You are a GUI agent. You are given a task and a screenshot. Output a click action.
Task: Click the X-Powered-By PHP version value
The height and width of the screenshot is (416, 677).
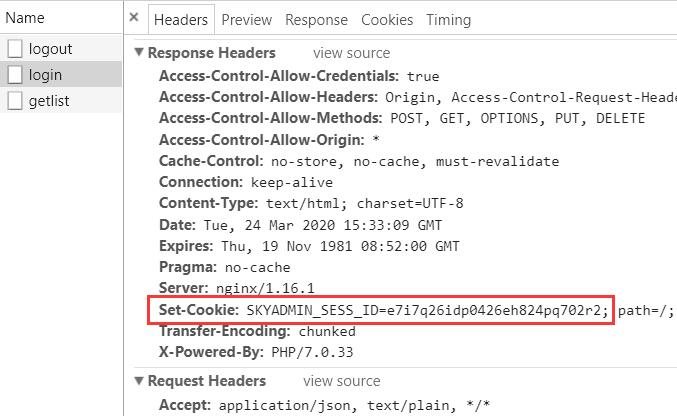coord(312,352)
